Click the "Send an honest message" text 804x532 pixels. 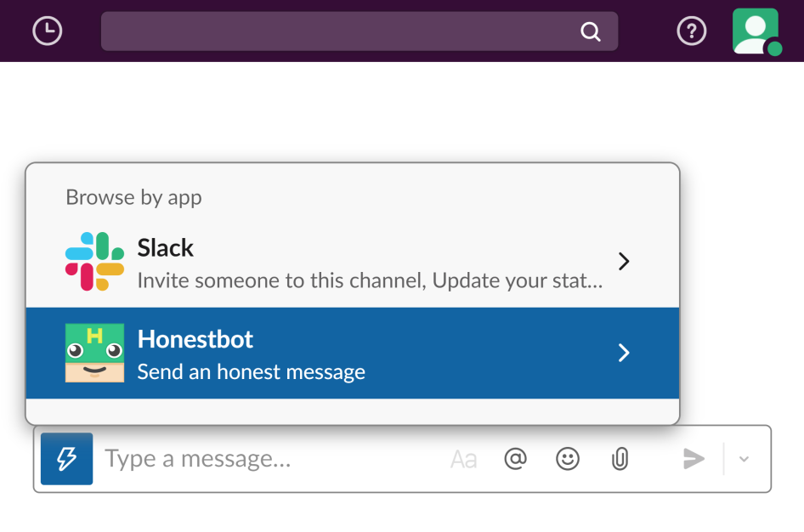(x=252, y=372)
